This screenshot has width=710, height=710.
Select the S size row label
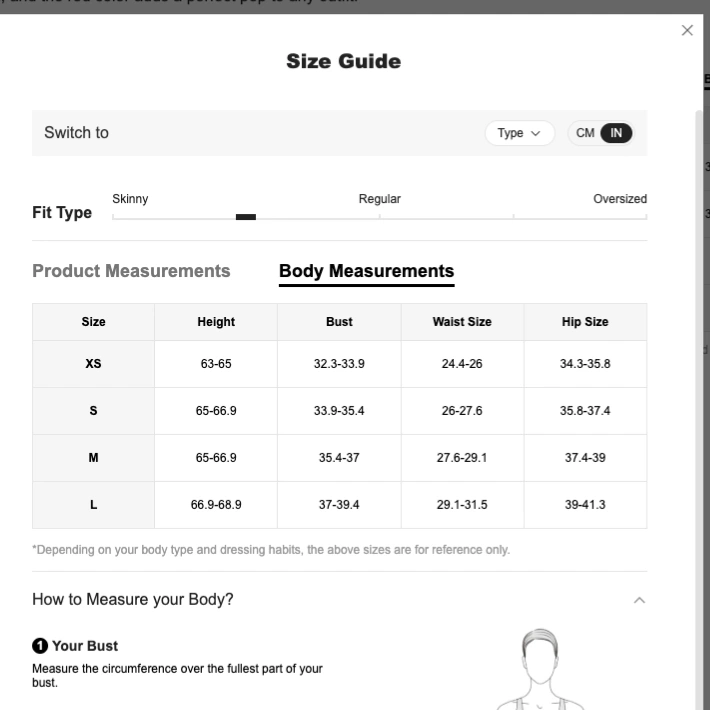tap(93, 411)
